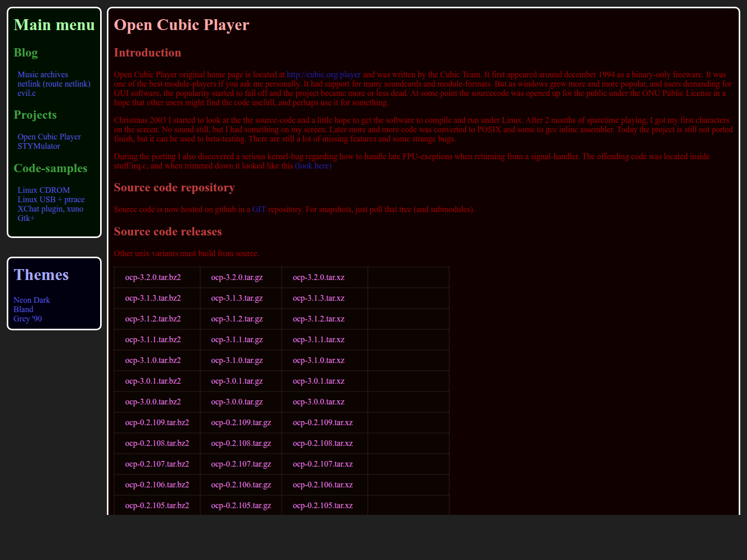Download ocp-0.2.108.tar.gz
747x560 pixels.
click(x=241, y=443)
